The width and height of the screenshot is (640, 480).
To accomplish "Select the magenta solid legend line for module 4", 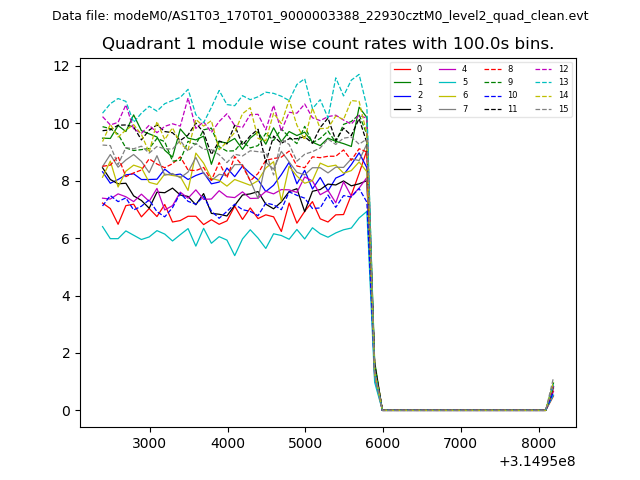I will (446, 69).
